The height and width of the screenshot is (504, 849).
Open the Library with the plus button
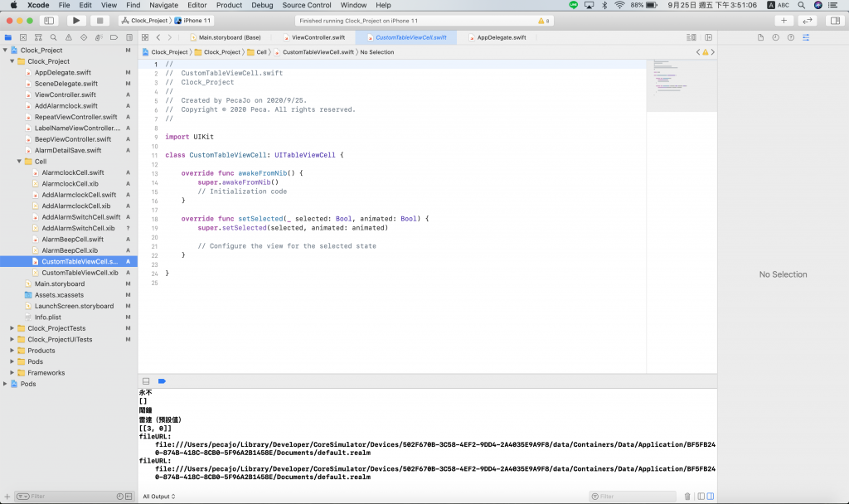pos(784,21)
